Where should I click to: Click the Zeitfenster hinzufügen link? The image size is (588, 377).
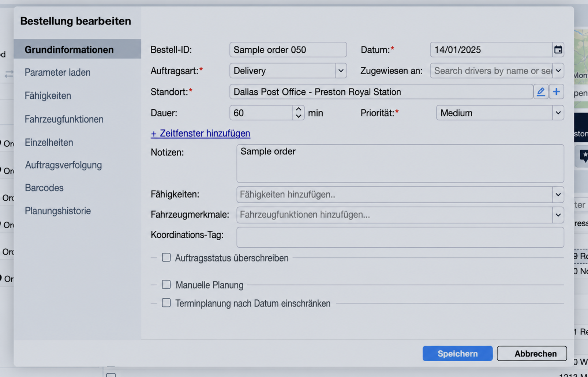pyautogui.click(x=201, y=133)
